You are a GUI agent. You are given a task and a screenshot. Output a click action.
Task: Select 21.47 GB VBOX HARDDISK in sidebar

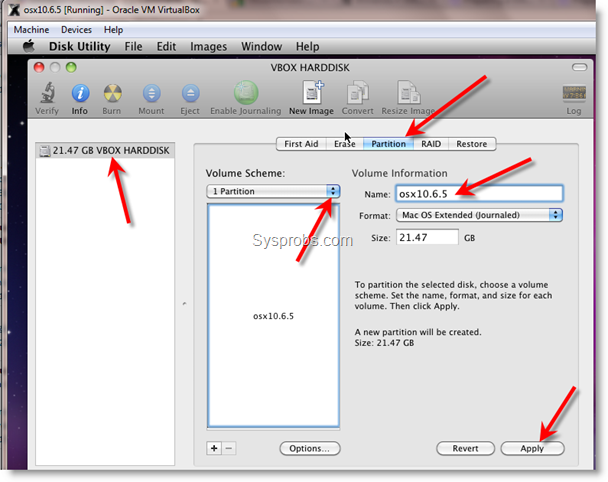coord(105,150)
